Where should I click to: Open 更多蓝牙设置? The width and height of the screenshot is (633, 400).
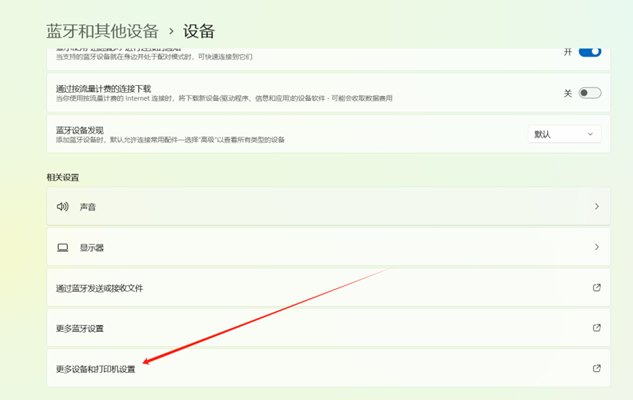pos(80,328)
